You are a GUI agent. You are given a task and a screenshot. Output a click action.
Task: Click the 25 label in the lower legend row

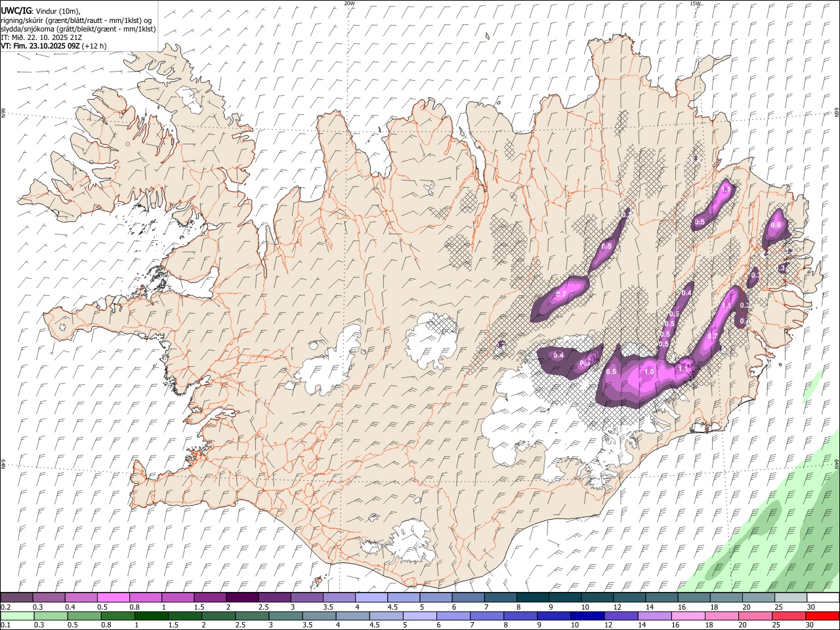pos(775,625)
